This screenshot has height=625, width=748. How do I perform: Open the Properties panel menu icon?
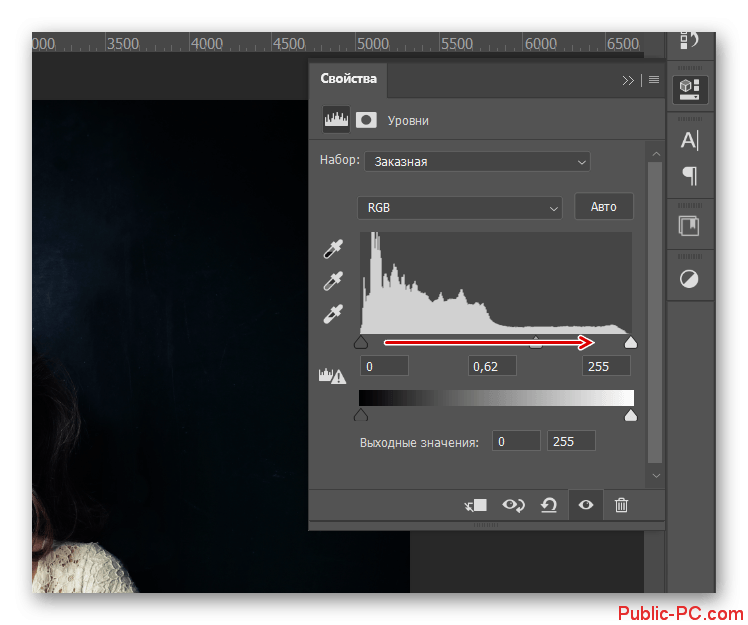click(x=654, y=80)
